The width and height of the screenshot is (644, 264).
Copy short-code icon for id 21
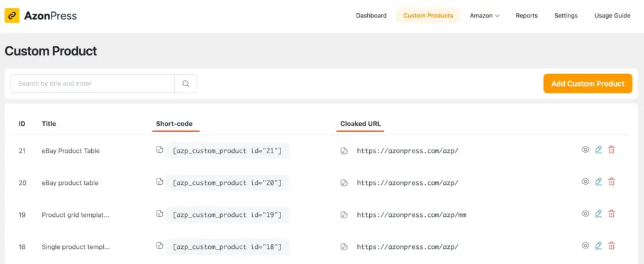[x=159, y=150]
